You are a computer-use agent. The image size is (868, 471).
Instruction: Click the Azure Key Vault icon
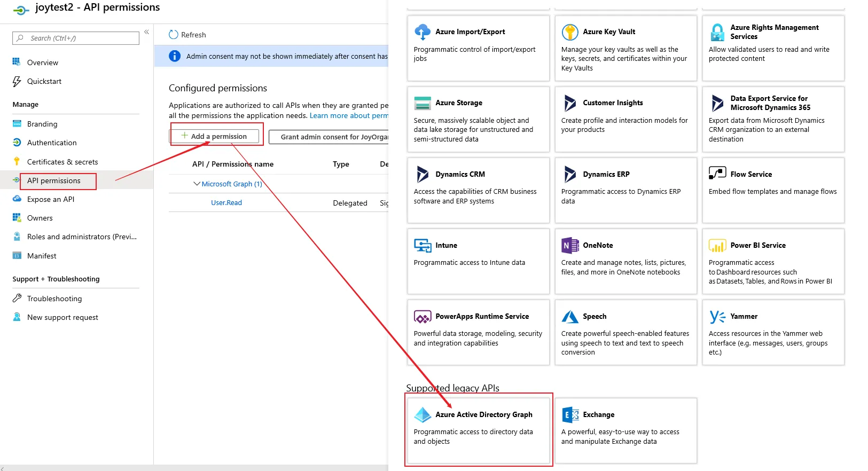[570, 32]
